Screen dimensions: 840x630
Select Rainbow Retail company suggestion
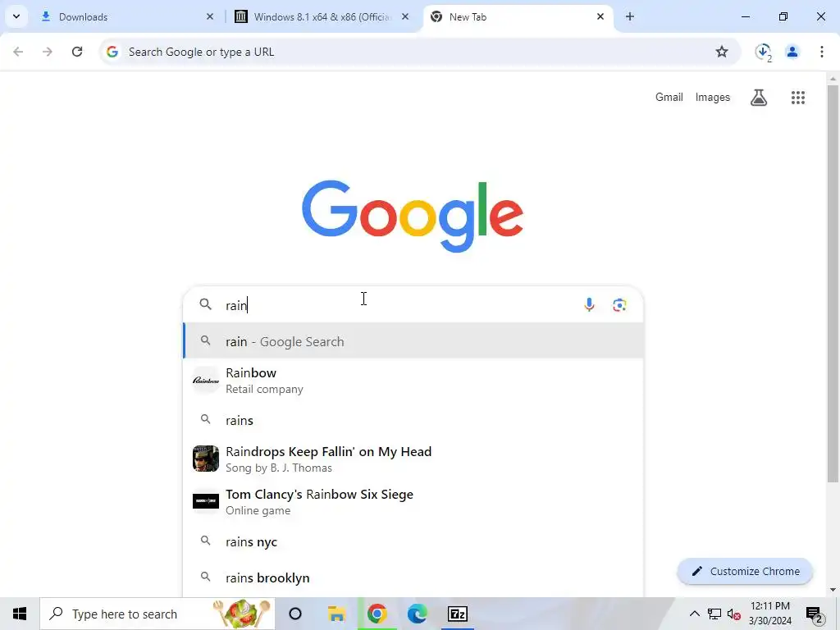click(x=413, y=381)
